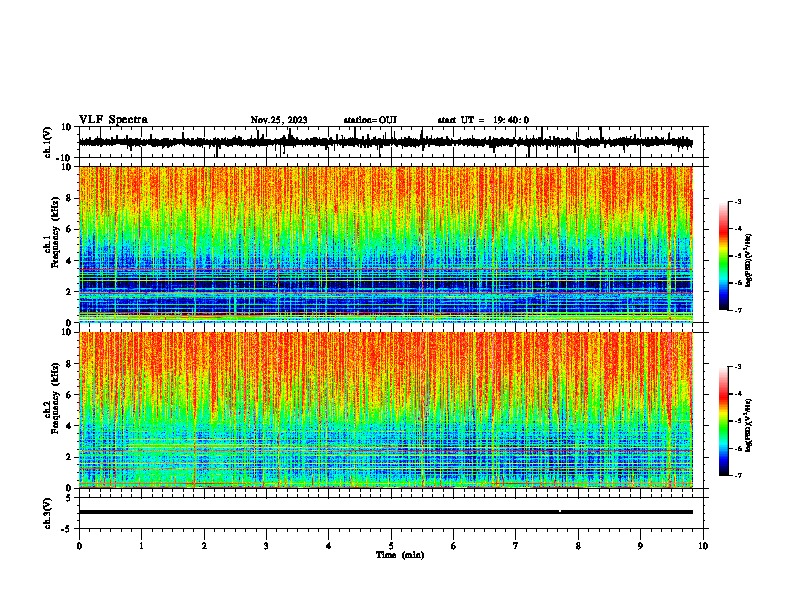Select the "start UT = 19:40: 0" text
The image size is (792, 612).
click(x=483, y=120)
